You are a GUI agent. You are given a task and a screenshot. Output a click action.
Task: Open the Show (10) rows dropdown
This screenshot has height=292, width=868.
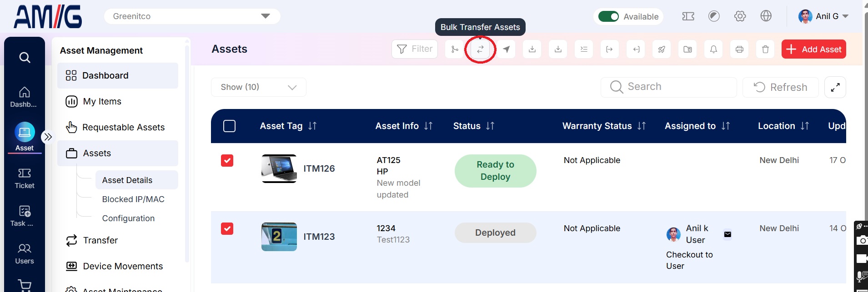click(259, 87)
